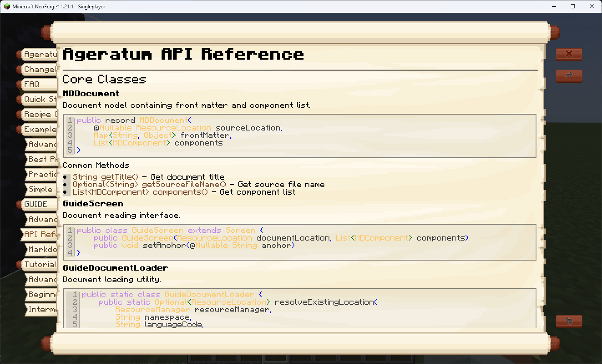Click the 'GuideDocumentLoader' bold heading
Screen dimensions: 602x364
(x=116, y=268)
